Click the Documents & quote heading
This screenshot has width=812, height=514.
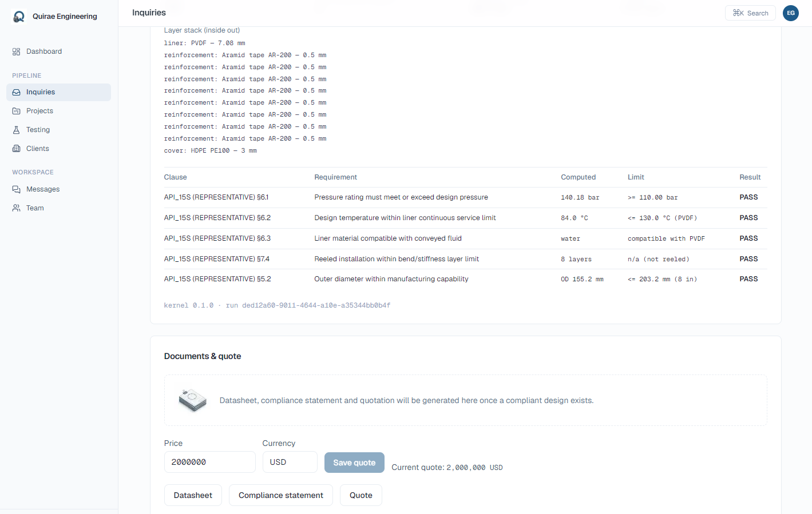click(203, 356)
